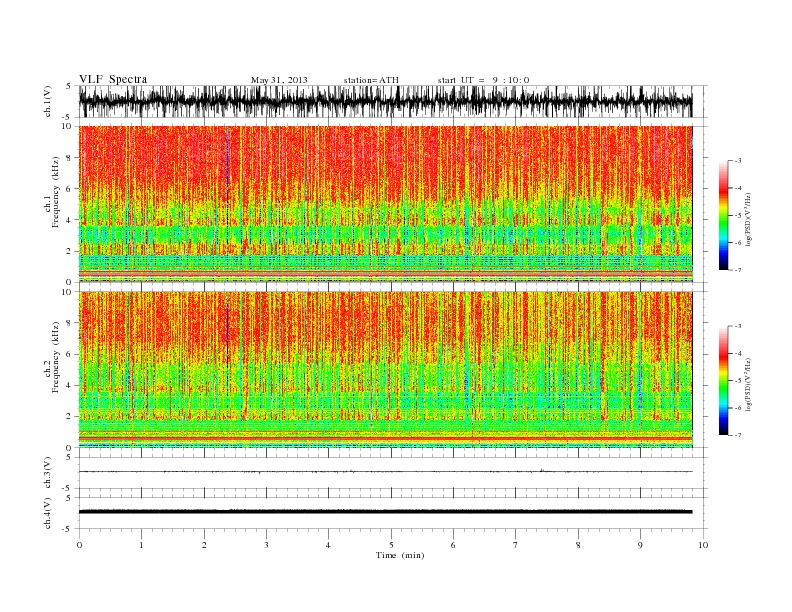Click the ch.1 colorbar "log(PSD)(V²/Hz)" label
Image resolution: width=792 pixels, height=612 pixels.
pos(749,219)
